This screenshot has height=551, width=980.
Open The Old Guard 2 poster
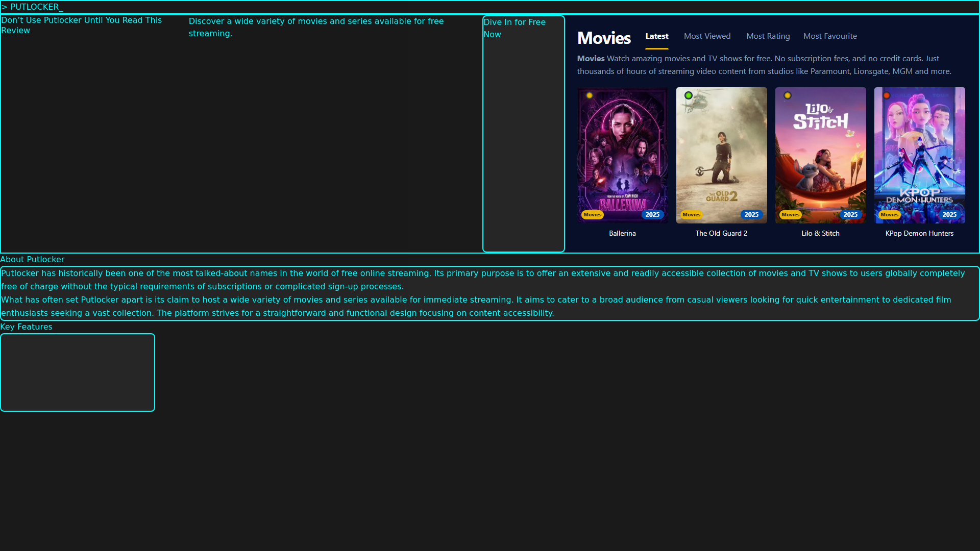(722, 155)
